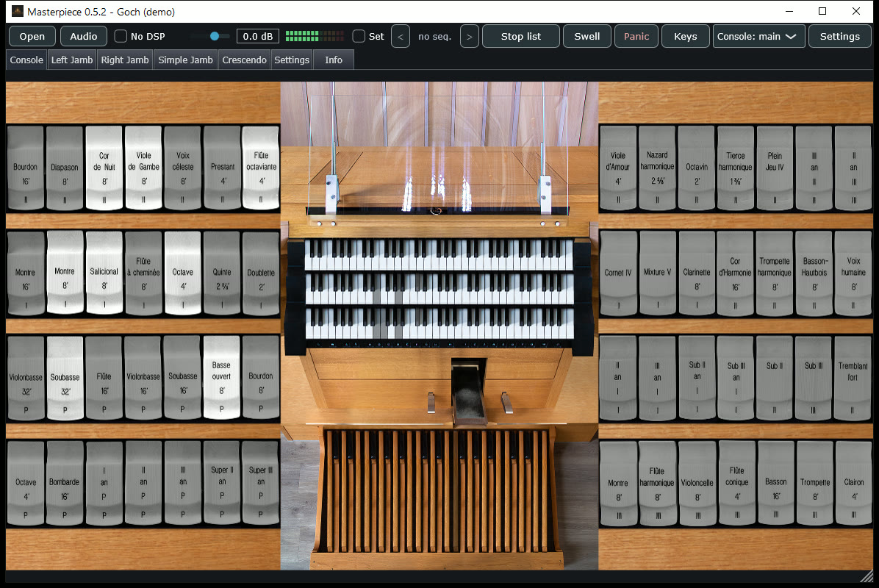Click the 0.0 dB gain field
879x588 pixels.
coord(258,37)
